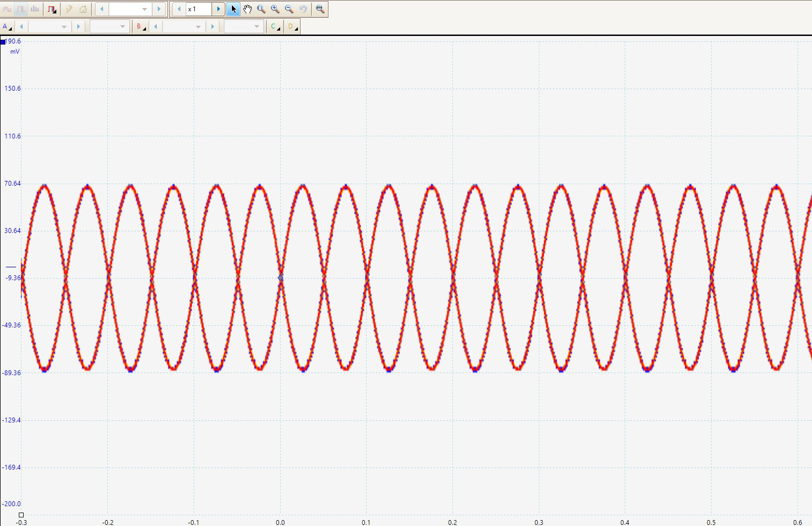Image resolution: width=812 pixels, height=526 pixels.
Task: Click the -200.0 vertical axis label
Action: pyautogui.click(x=11, y=504)
